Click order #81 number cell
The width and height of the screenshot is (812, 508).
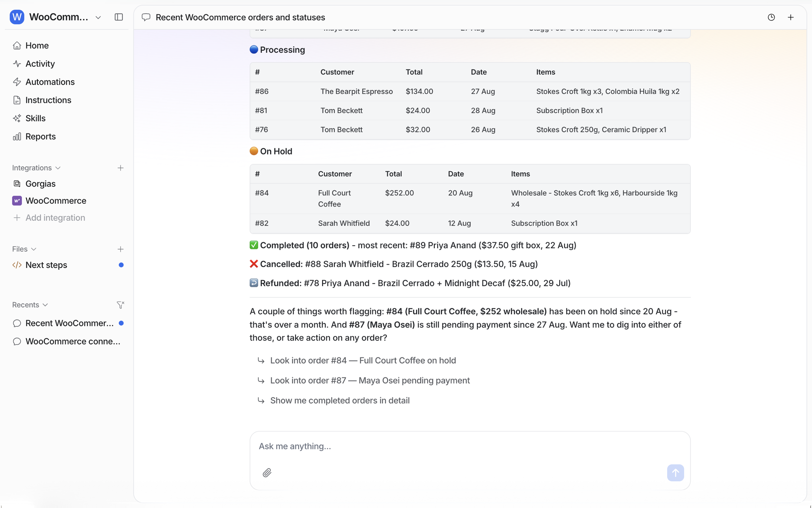click(x=261, y=110)
